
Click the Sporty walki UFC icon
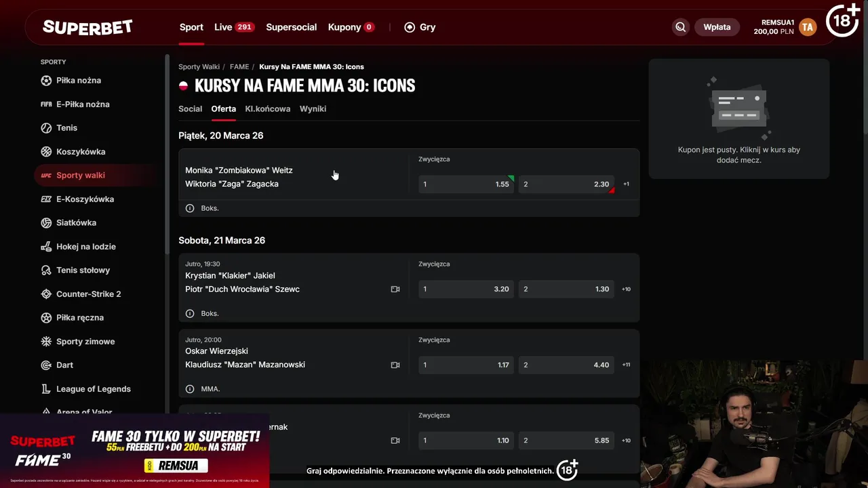pyautogui.click(x=46, y=176)
